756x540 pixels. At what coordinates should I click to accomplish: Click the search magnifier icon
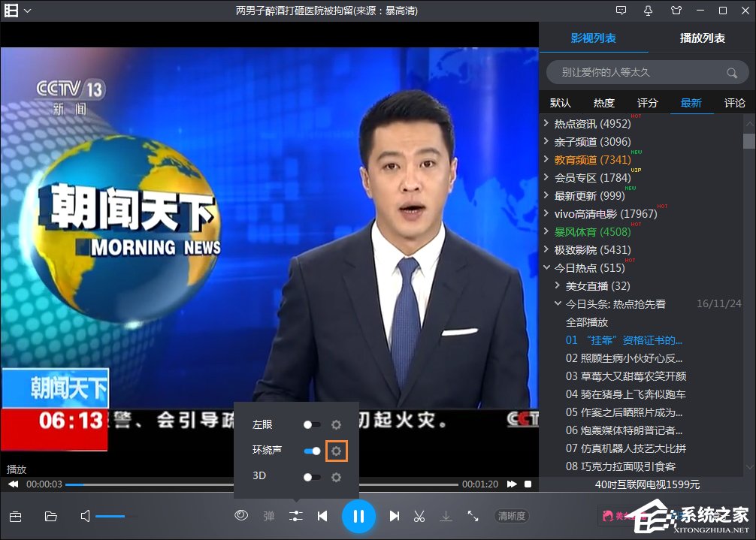(731, 73)
